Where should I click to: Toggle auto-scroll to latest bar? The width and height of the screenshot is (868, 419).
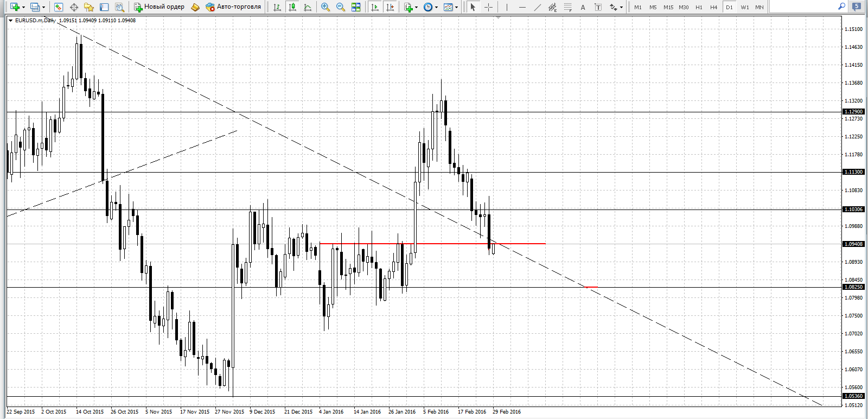pyautogui.click(x=374, y=7)
